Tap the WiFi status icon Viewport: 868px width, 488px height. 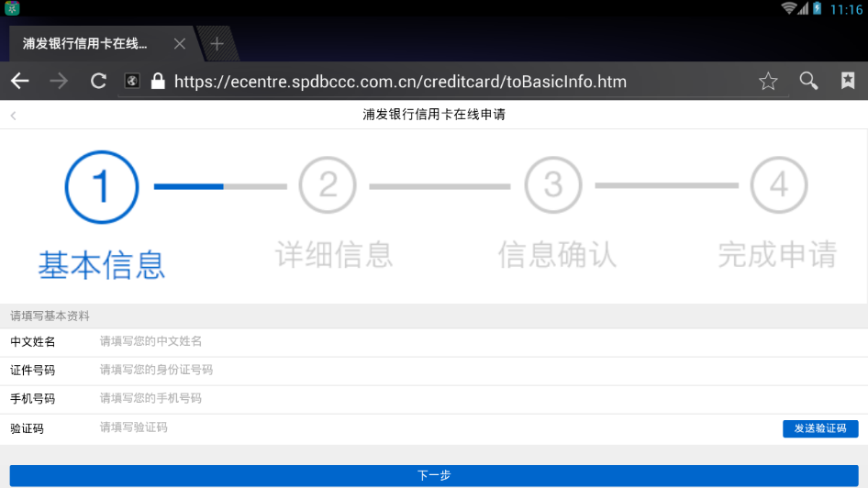pyautogui.click(x=788, y=8)
